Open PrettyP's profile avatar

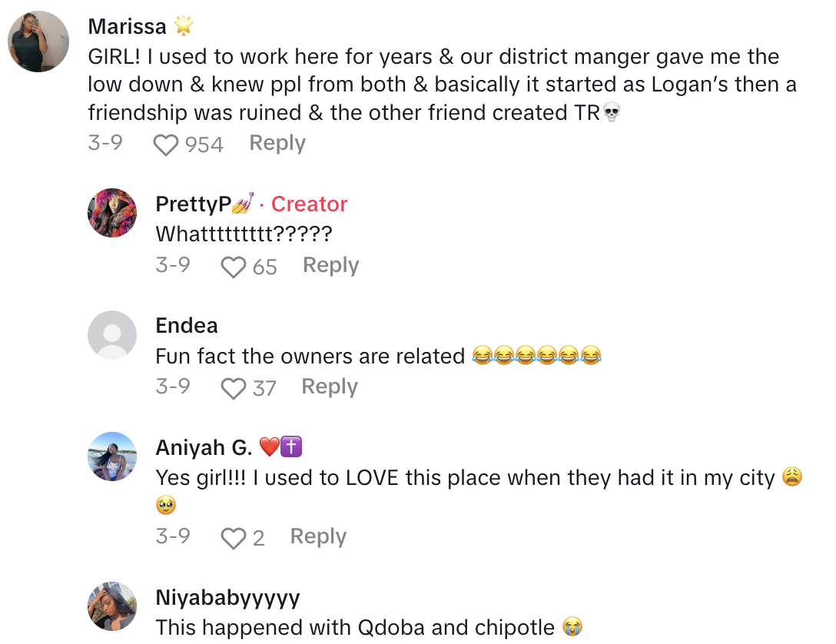[112, 212]
